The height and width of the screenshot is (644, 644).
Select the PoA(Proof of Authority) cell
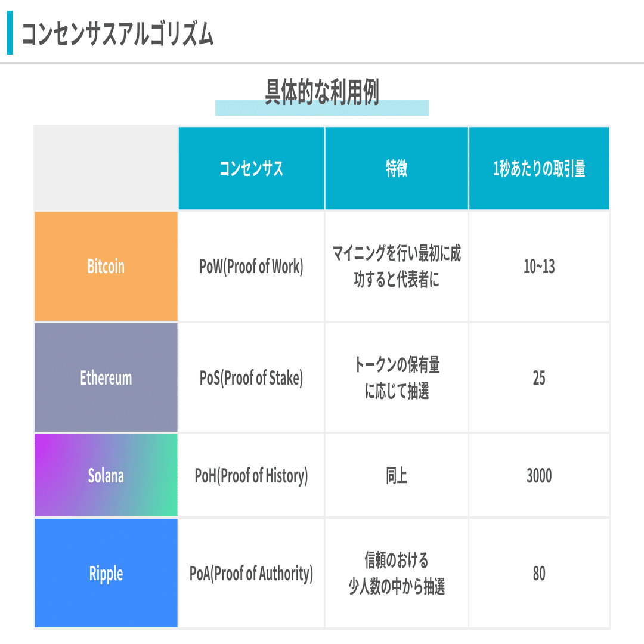click(252, 573)
